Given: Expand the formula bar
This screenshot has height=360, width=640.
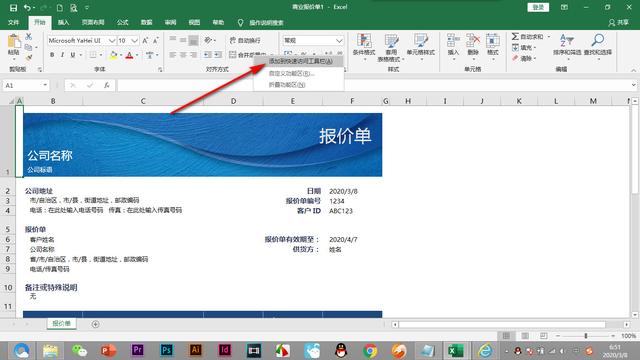Looking at the screenshot, I should click(633, 85).
